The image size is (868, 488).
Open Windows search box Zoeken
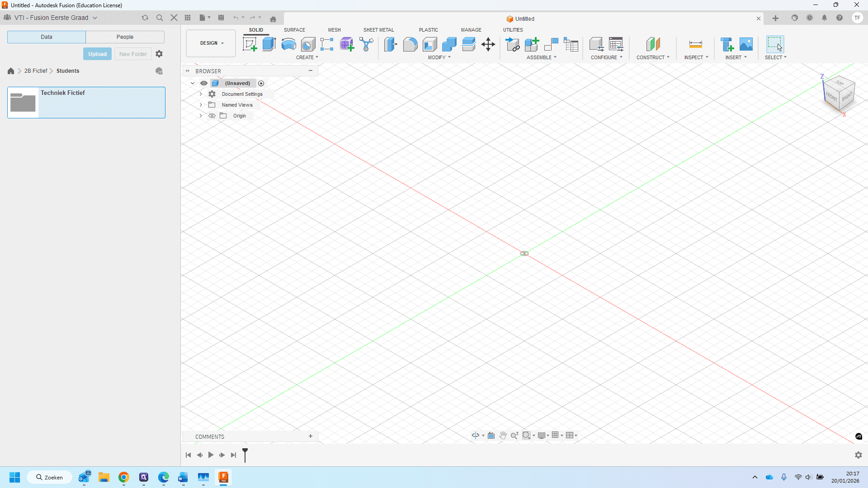[50, 477]
